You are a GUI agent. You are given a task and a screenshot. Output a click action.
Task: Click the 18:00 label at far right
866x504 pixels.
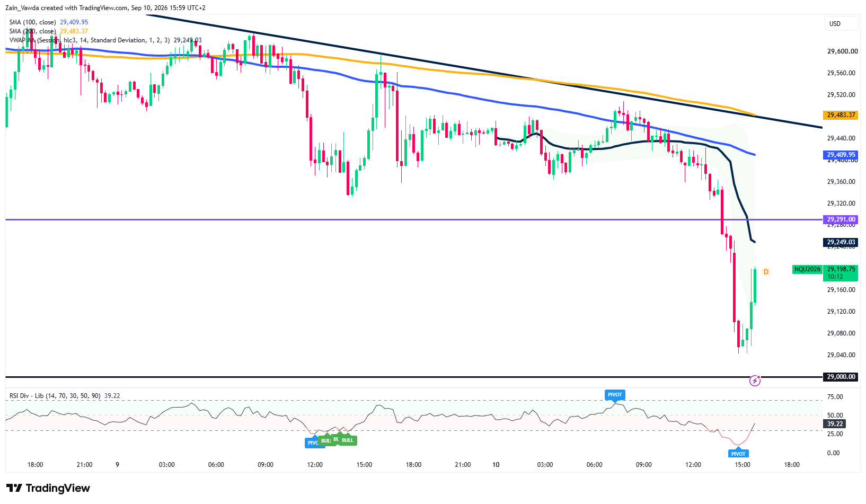pos(792,465)
